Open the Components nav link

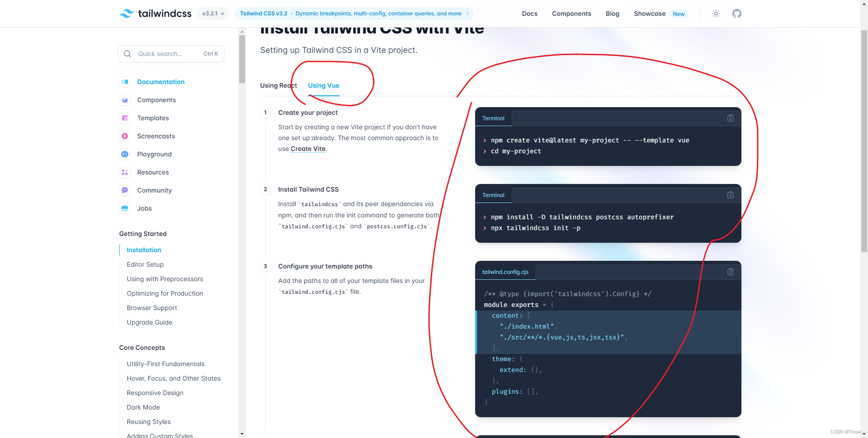point(571,14)
